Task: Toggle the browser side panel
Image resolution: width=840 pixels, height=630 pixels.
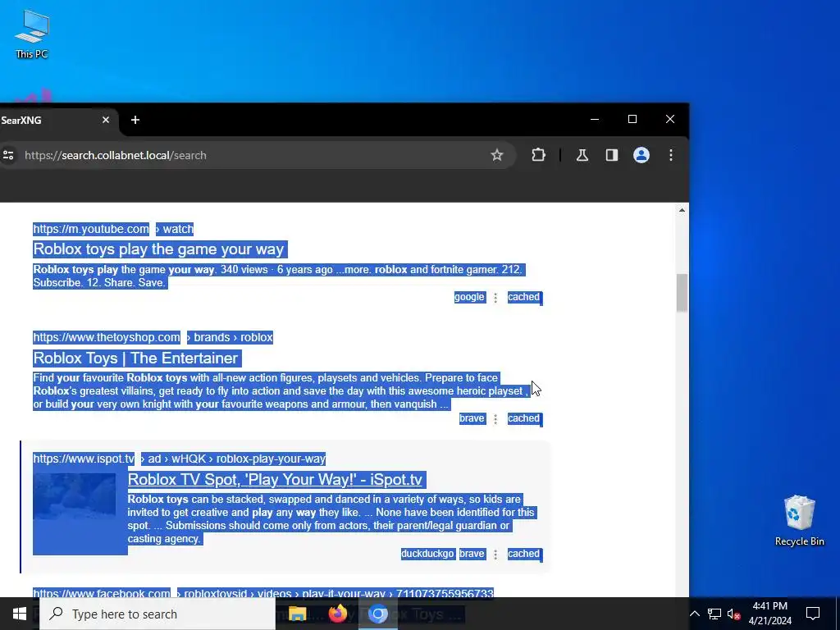Action: [612, 155]
